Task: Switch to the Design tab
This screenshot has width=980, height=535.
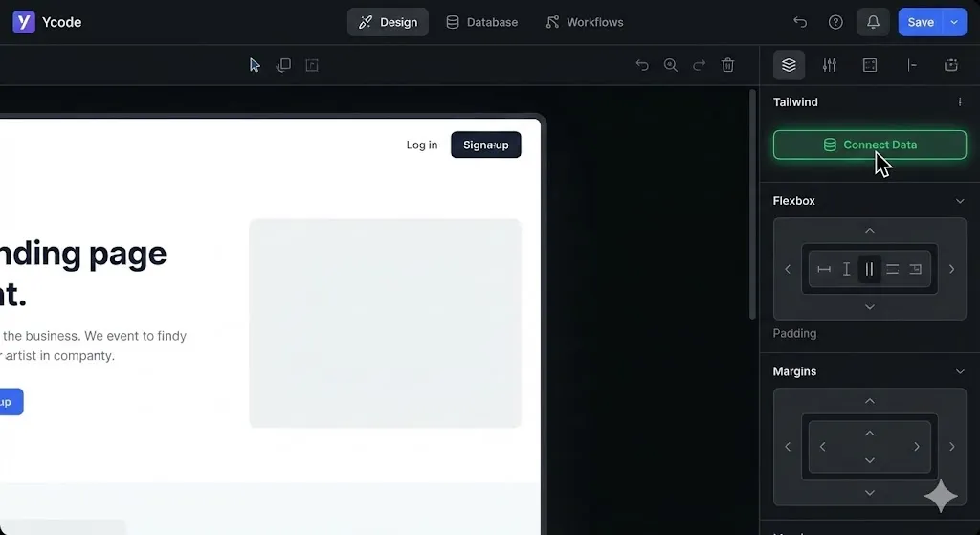Action: click(388, 22)
